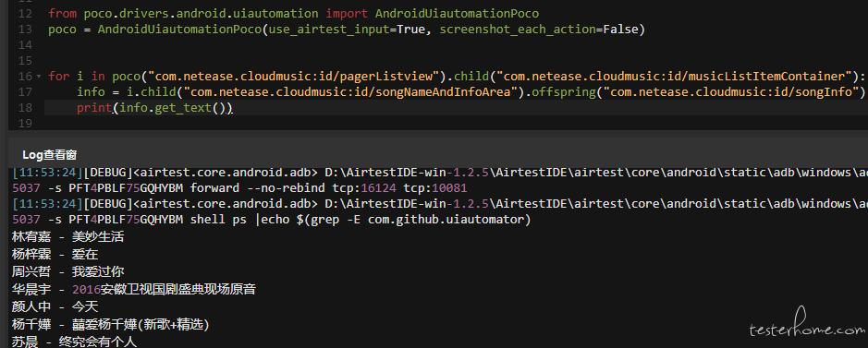Select the Log查看窗 panel header
868x348 pixels.
tap(49, 155)
